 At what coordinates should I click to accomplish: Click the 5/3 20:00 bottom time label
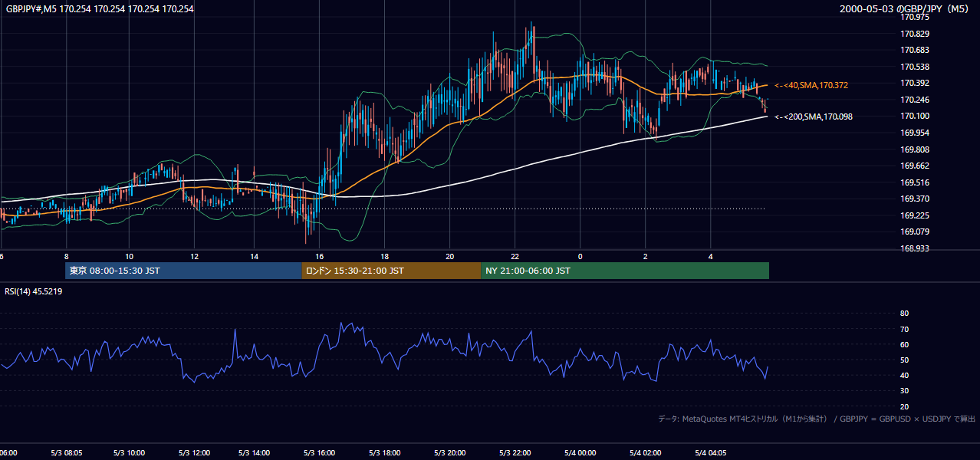point(449,453)
